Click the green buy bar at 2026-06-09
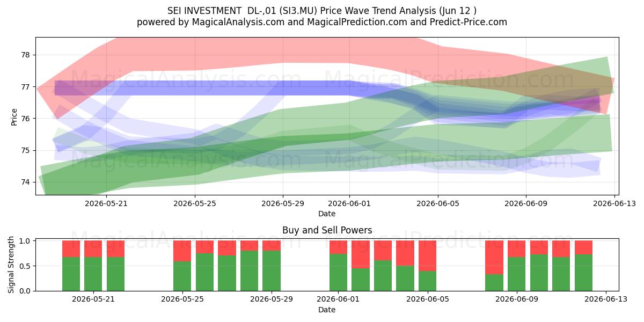The width and height of the screenshot is (644, 322). (517, 274)
